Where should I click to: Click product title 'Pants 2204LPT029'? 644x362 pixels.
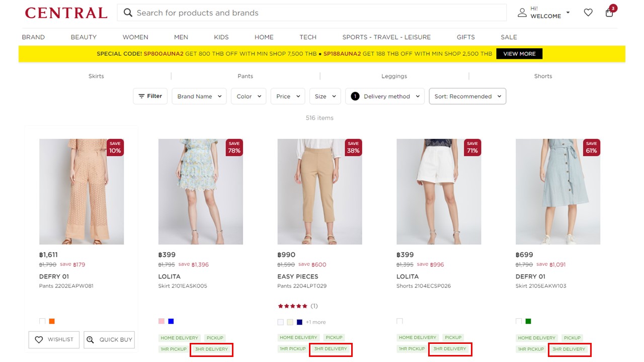click(302, 286)
